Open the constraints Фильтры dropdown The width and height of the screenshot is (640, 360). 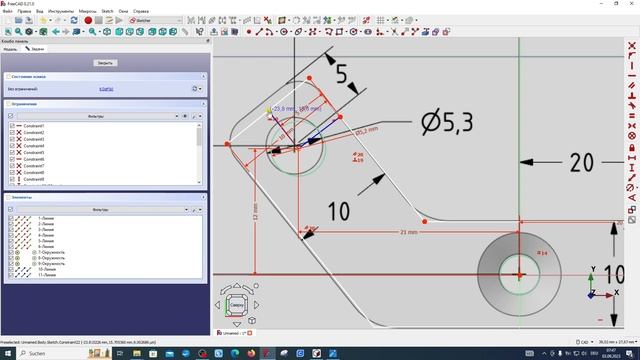coord(98,116)
